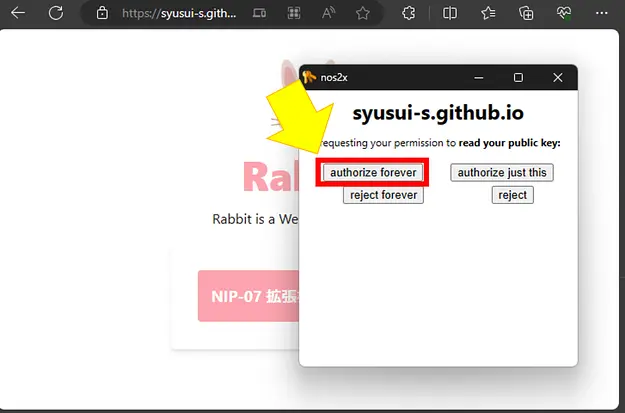Open site info via the lock icon
Image resolution: width=625 pixels, height=413 pixels.
pyautogui.click(x=102, y=13)
